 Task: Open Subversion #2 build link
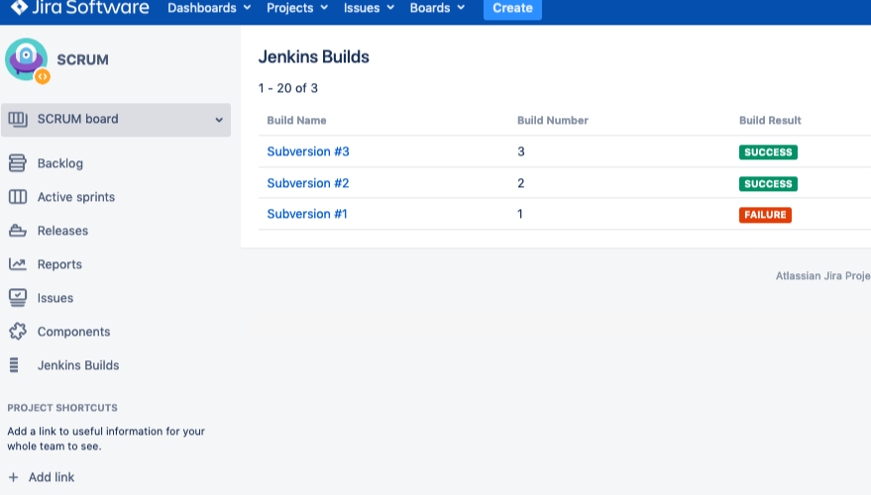[308, 183]
